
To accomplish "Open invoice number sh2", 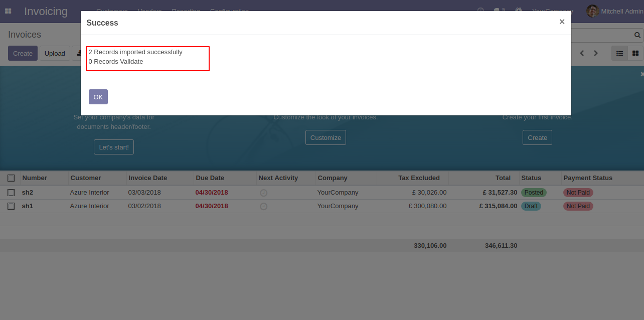I will click(28, 192).
